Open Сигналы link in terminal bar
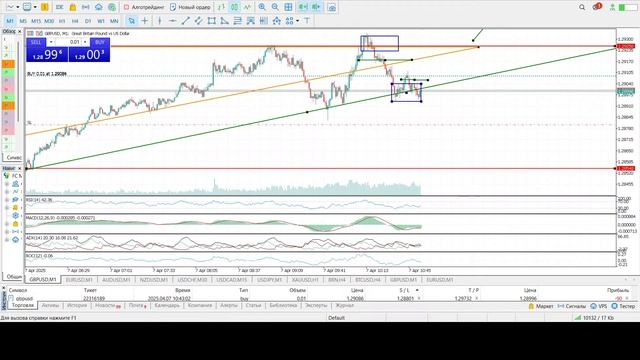The width and height of the screenshot is (640, 360). click(x=571, y=306)
